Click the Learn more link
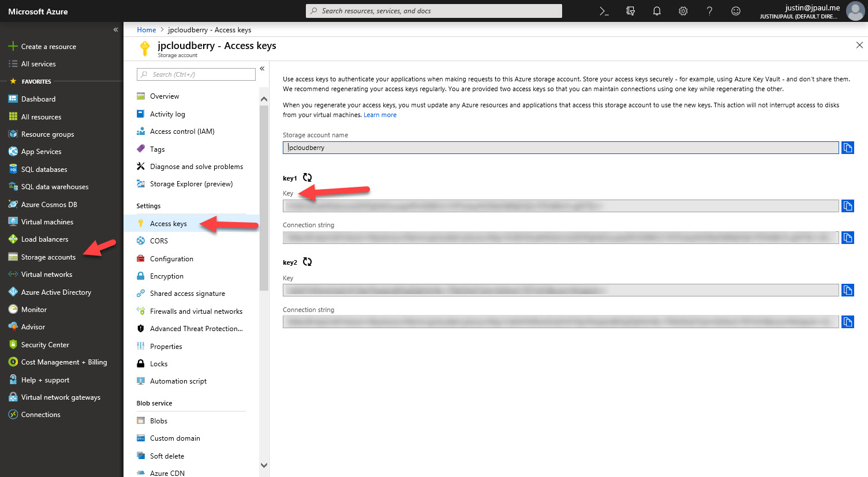 [x=380, y=115]
